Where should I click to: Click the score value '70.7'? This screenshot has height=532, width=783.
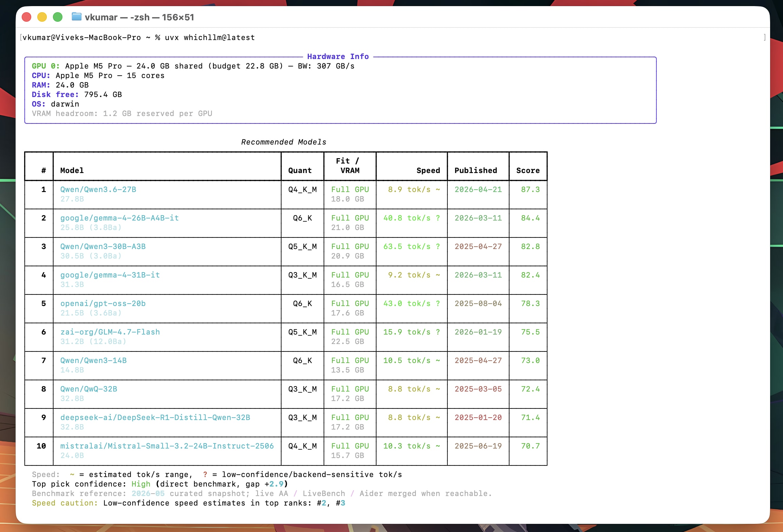pos(530,446)
